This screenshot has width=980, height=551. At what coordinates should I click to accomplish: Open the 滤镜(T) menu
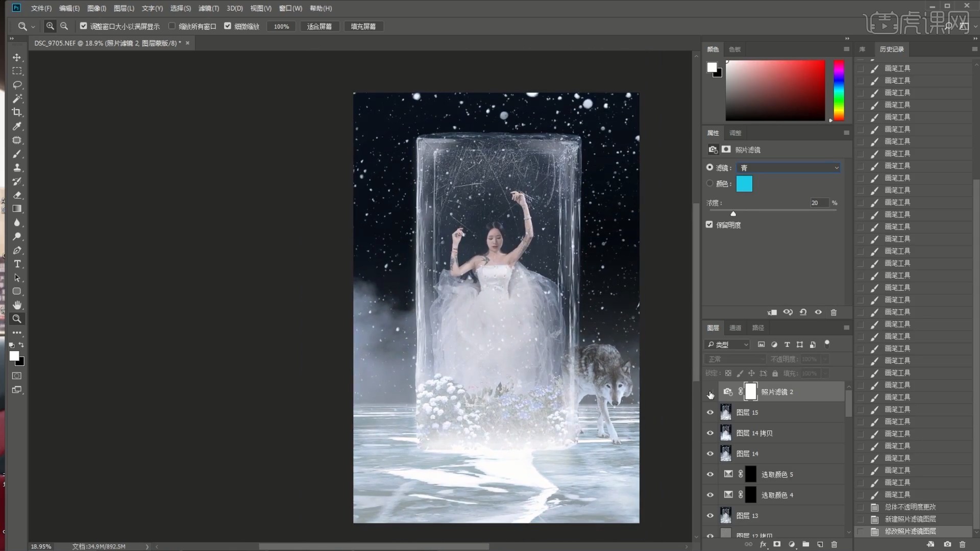coord(208,8)
